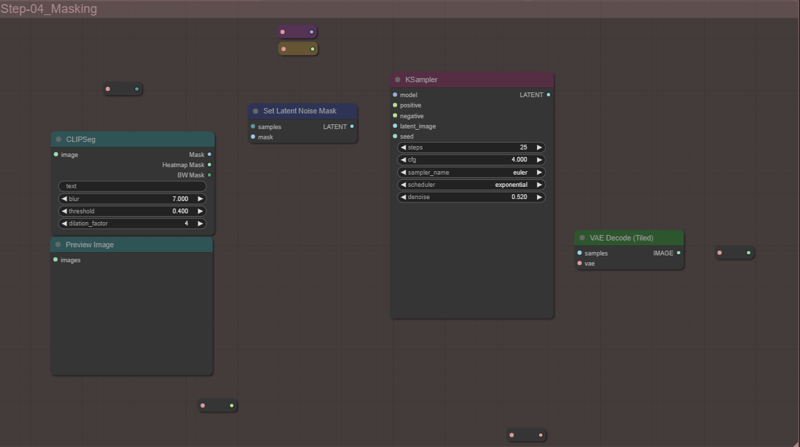800x447 pixels.
Task: Click mask input port on Set Latent Noise Mask
Action: tap(253, 137)
